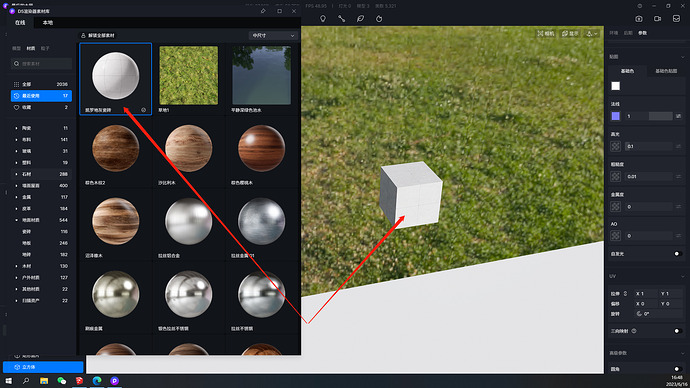Open the white base color swatch
Viewport: 690px width, 388px height.
point(615,86)
